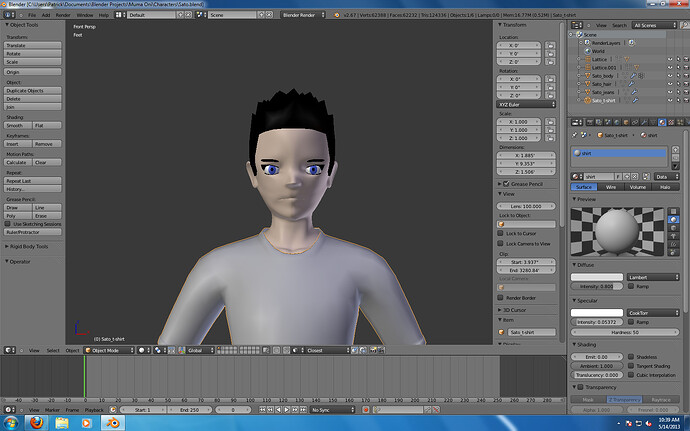Click add material slot plus button

[675, 150]
